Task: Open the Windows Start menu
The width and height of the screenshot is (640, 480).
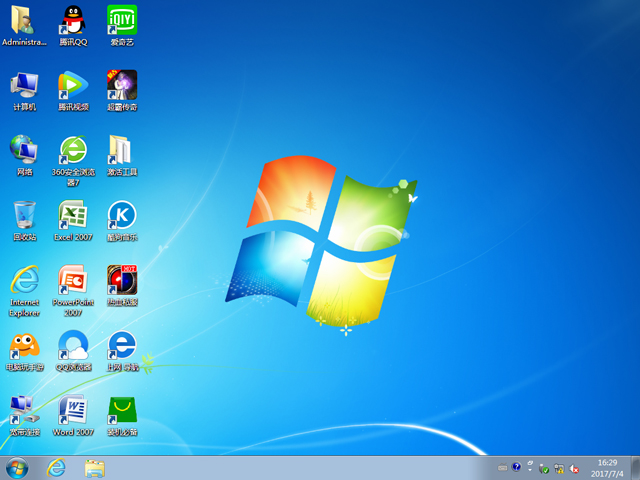Action: 17,467
